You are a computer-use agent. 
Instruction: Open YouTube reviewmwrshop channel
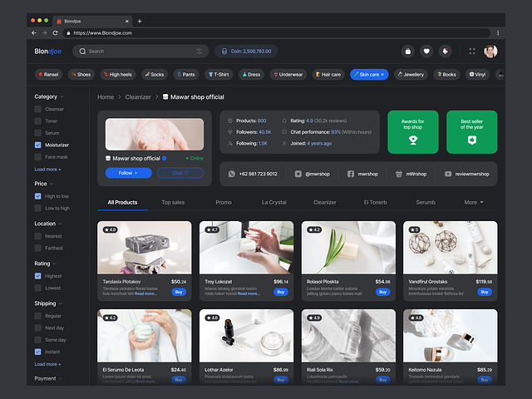point(467,174)
